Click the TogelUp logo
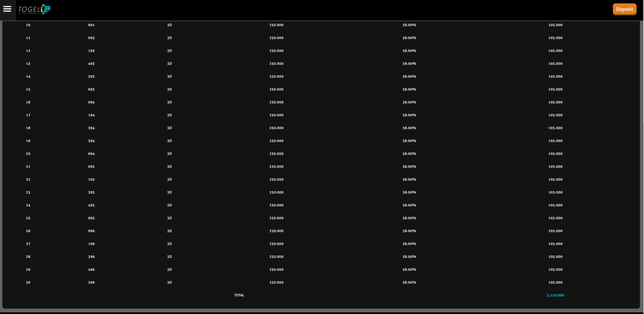Viewport: 644px width, 314px height. [34, 9]
